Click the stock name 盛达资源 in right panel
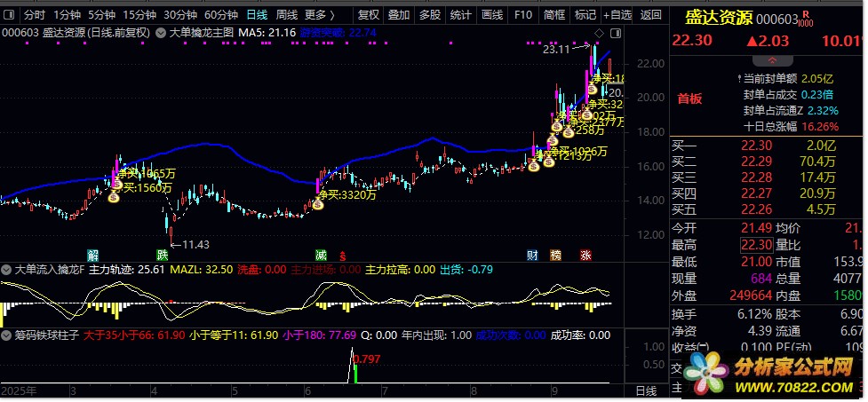This screenshot has width=868, height=402. coord(719,19)
